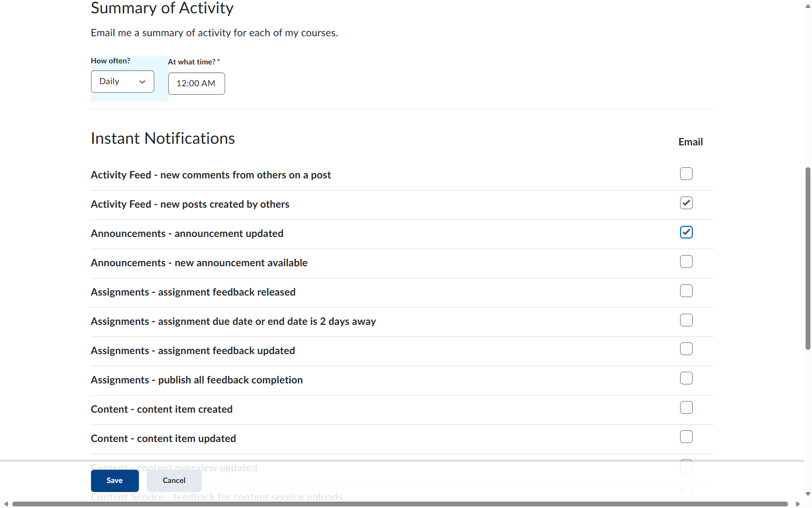The height and width of the screenshot is (508, 812).
Task: Click 'Content - content item updated' label
Action: [163, 439]
